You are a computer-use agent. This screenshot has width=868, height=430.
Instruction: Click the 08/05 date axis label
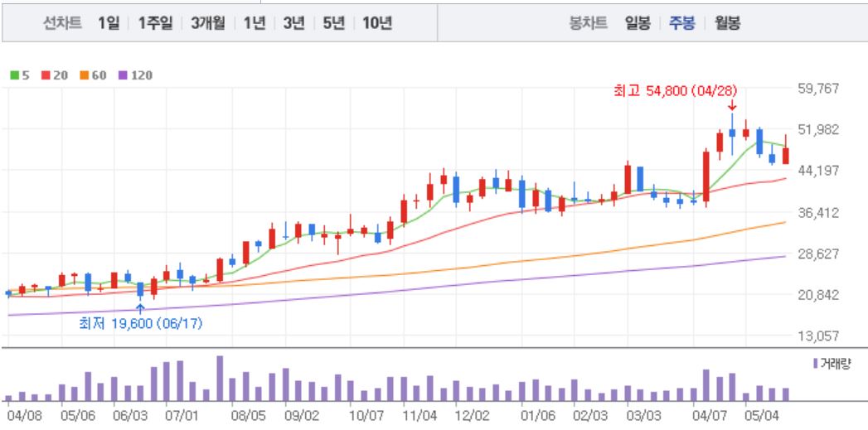(249, 416)
